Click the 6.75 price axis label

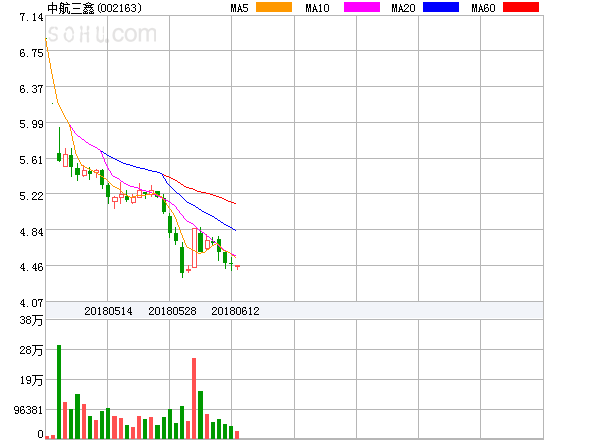31,53
